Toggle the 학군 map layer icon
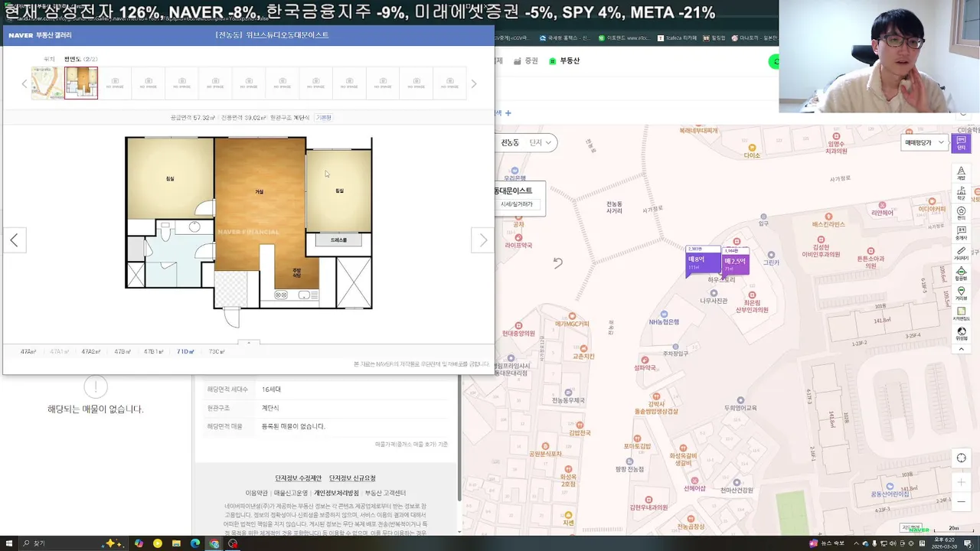The width and height of the screenshot is (980, 551). (961, 194)
